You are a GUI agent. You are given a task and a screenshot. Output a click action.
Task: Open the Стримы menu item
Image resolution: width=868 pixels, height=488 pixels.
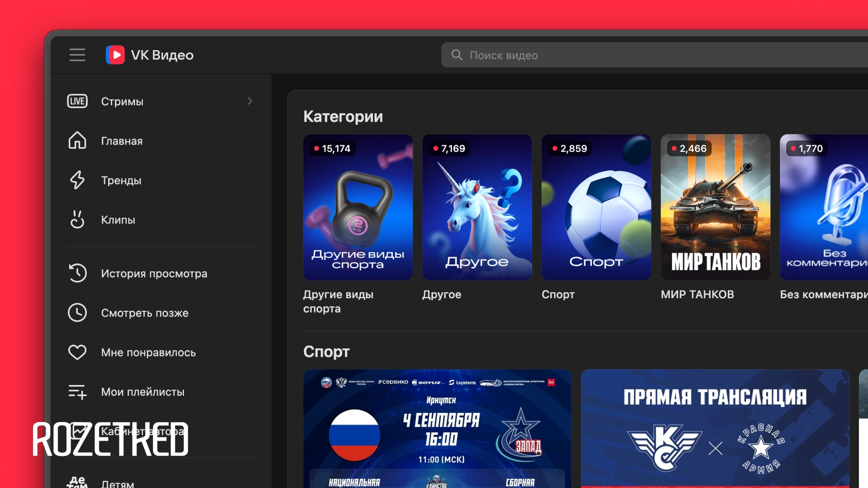pyautogui.click(x=161, y=101)
